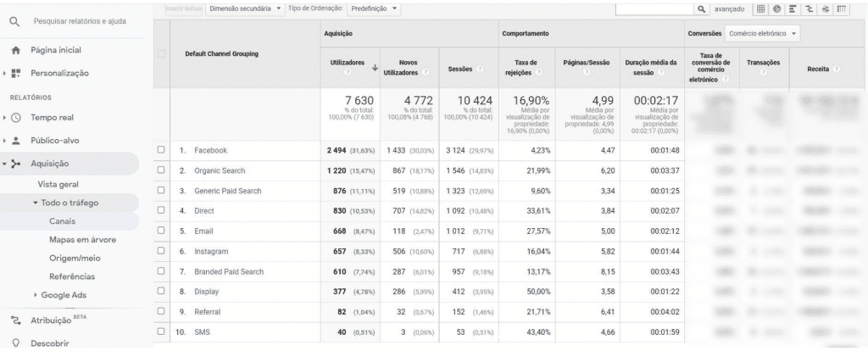Image resolution: width=868 pixels, height=351 pixels.
Task: Open the Instagram channel link
Action: (x=211, y=251)
